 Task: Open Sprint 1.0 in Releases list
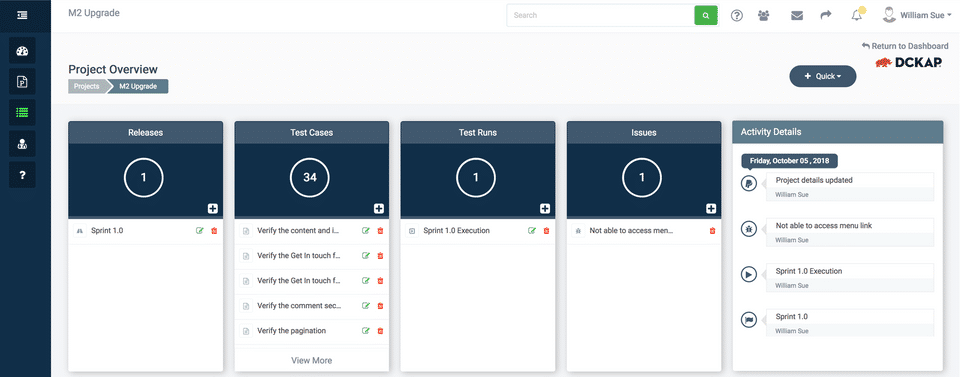(107, 231)
